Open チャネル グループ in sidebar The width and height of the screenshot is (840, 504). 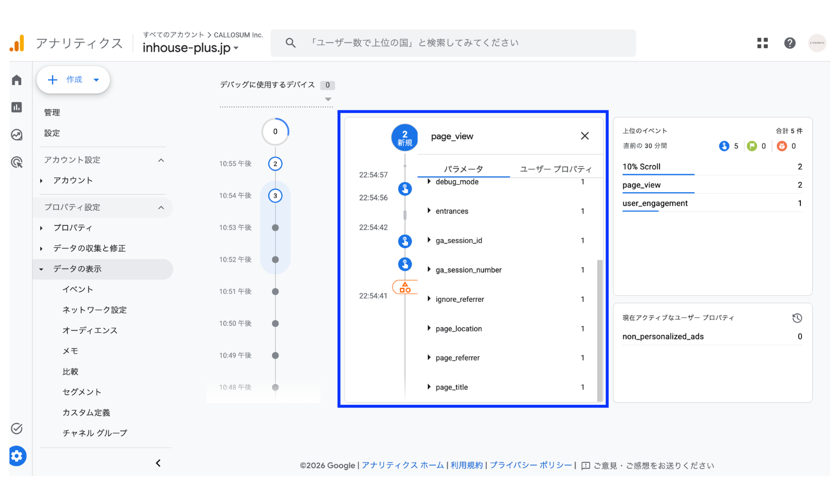pyautogui.click(x=95, y=433)
